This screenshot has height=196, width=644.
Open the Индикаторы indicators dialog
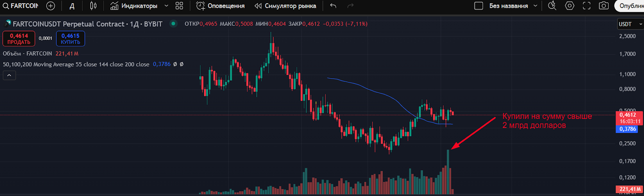(134, 6)
